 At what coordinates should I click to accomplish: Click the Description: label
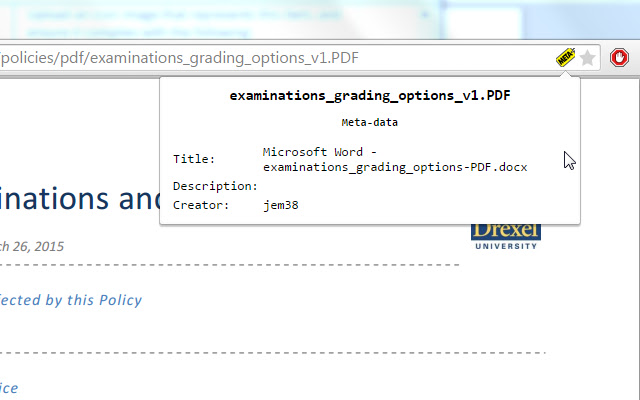pos(215,187)
